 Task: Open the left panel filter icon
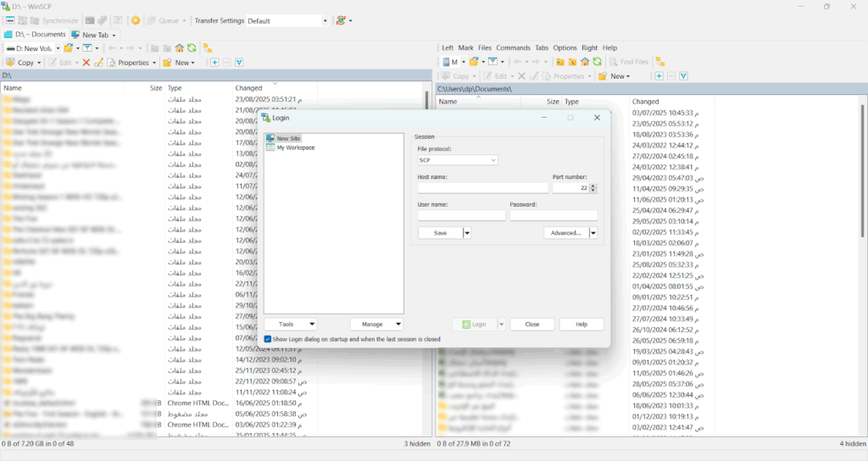click(x=86, y=48)
